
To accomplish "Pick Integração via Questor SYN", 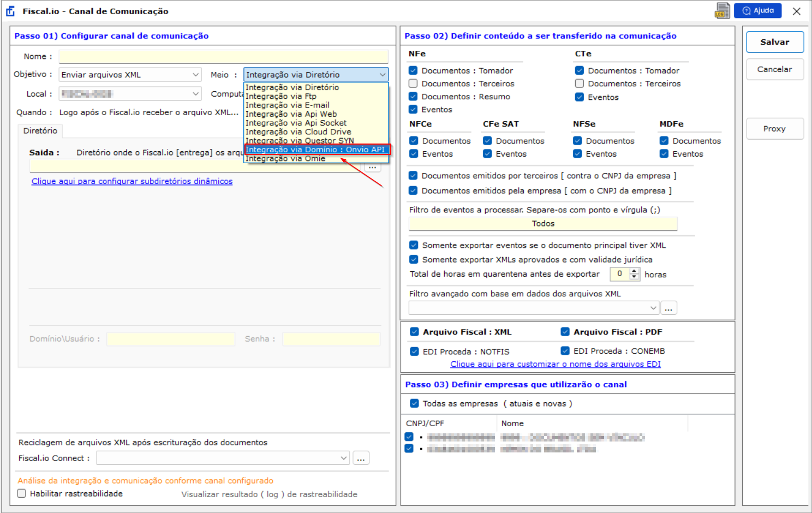I will pyautogui.click(x=316, y=140).
